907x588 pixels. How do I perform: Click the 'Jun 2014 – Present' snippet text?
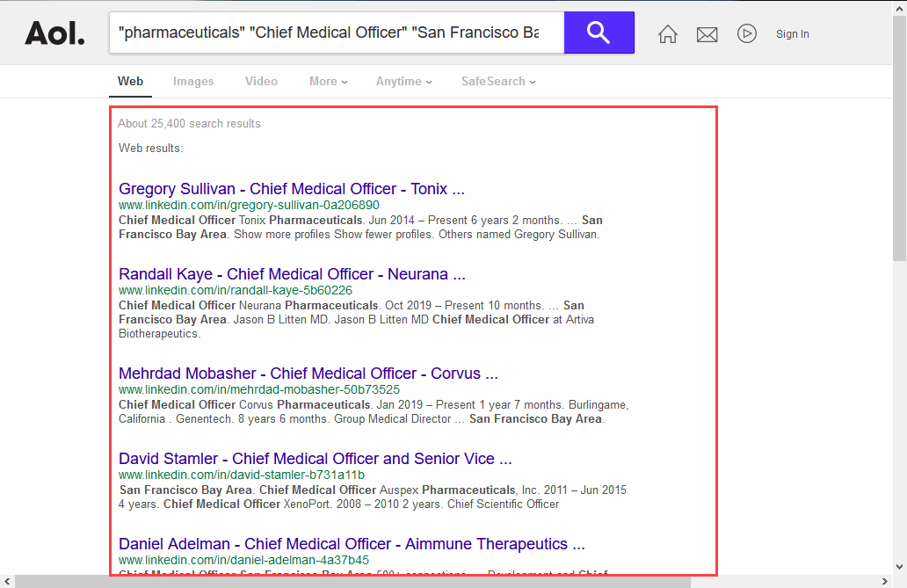(x=418, y=220)
